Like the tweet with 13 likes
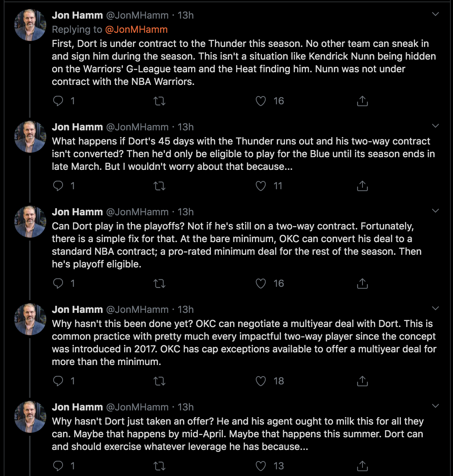This screenshot has width=453, height=476. click(261, 466)
